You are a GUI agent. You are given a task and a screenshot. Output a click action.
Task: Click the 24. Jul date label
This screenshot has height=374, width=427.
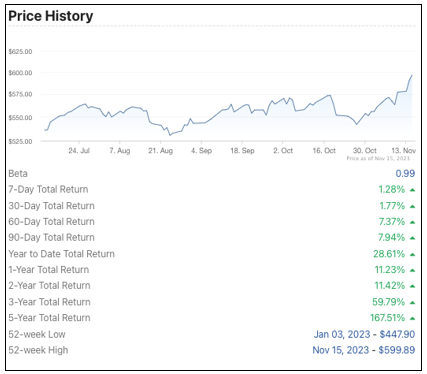pyautogui.click(x=79, y=151)
